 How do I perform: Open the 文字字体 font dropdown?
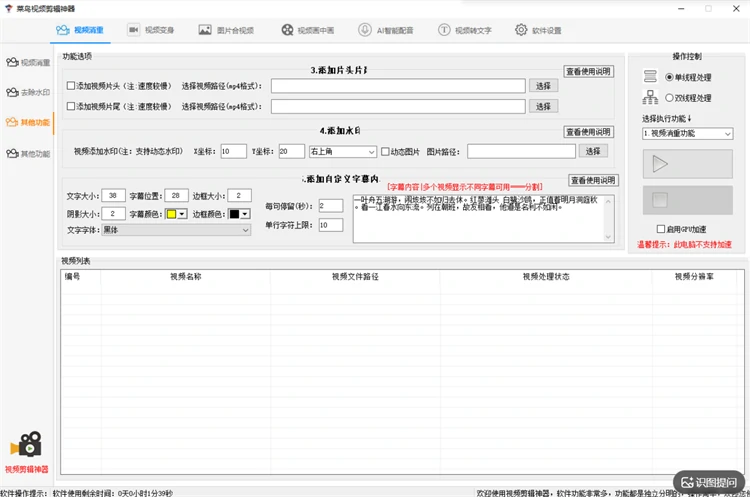click(x=176, y=230)
